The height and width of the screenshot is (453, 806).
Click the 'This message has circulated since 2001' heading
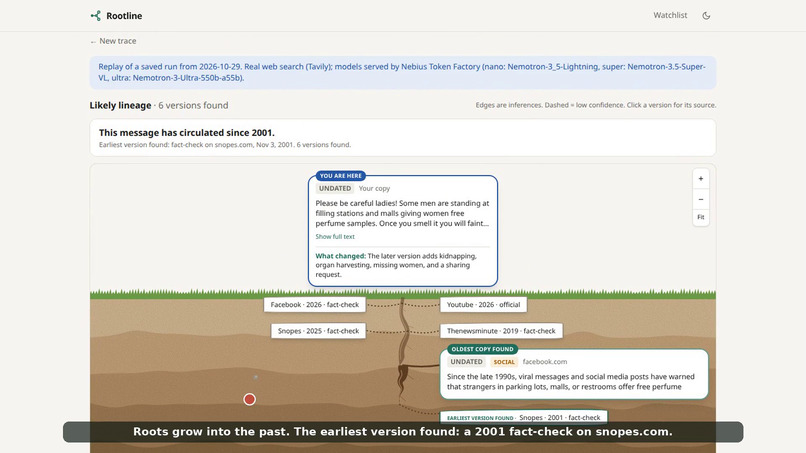point(187,133)
